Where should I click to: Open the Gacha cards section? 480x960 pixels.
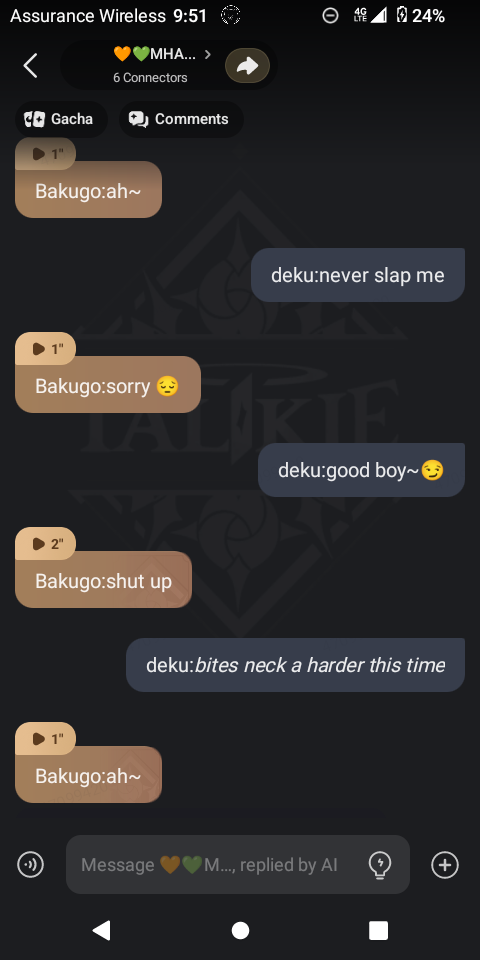tap(61, 119)
